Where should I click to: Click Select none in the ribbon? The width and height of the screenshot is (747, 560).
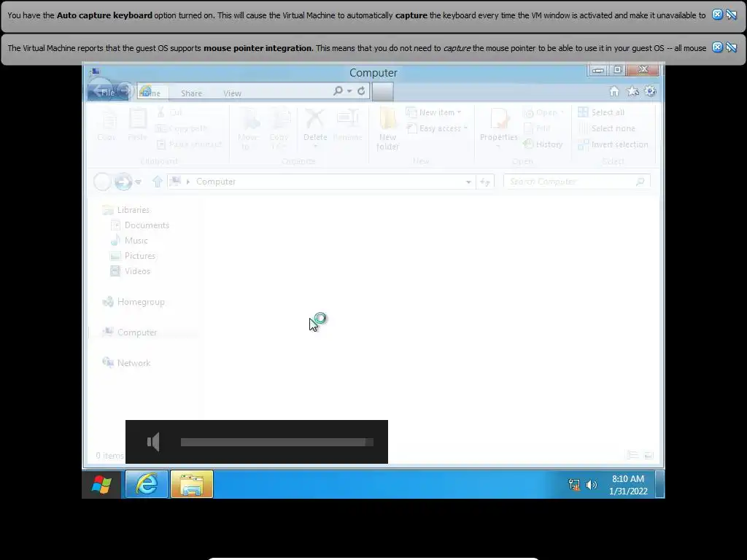pyautogui.click(x=606, y=128)
